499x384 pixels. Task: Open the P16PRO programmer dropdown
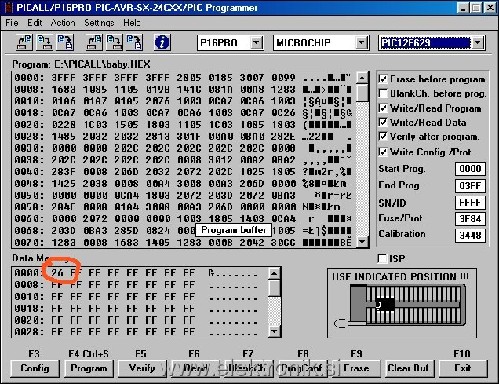[256, 43]
